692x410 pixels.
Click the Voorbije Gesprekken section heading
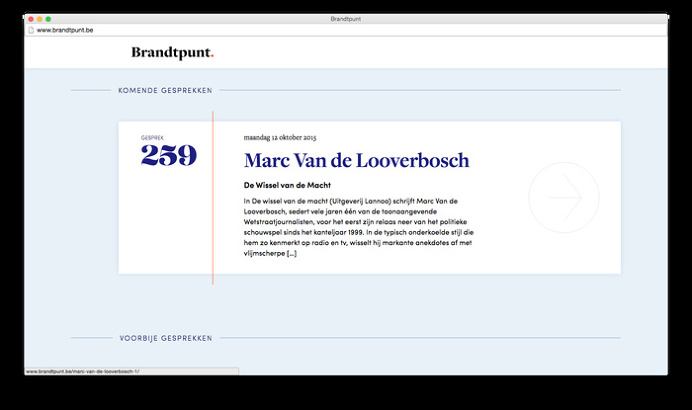[166, 338]
